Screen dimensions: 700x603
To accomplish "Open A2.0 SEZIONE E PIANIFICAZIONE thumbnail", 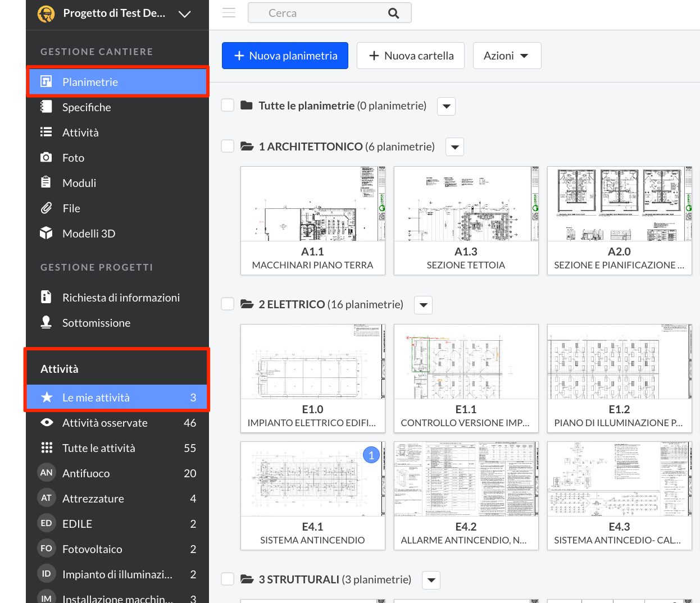I will pyautogui.click(x=620, y=204).
